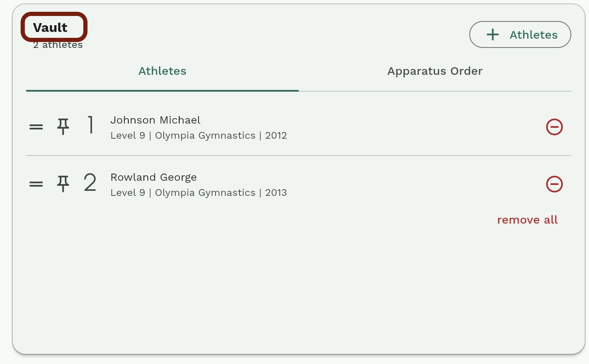
Task: Select the name Rowland George
Action: 154,177
